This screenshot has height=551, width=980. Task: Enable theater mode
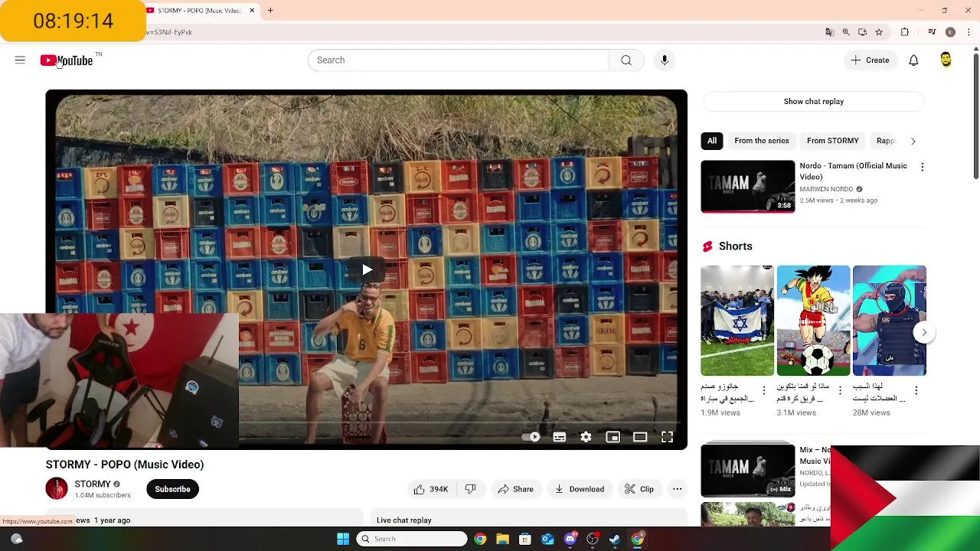pos(640,437)
